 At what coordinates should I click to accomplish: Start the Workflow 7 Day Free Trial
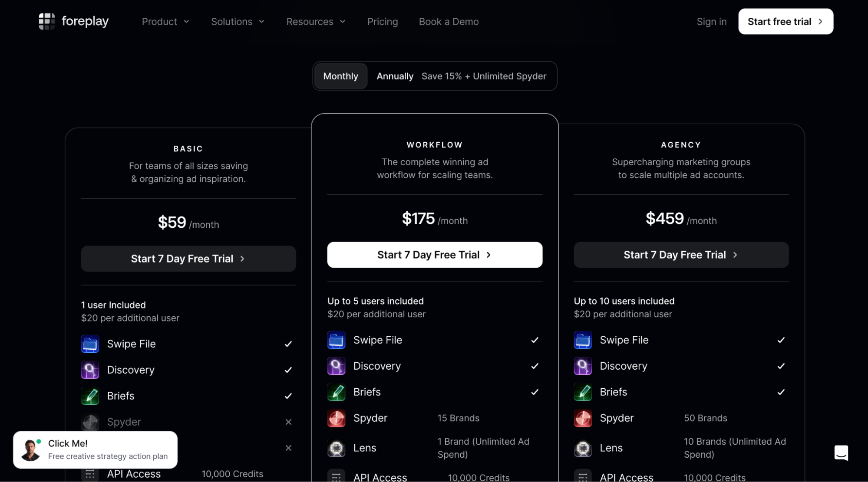[435, 255]
